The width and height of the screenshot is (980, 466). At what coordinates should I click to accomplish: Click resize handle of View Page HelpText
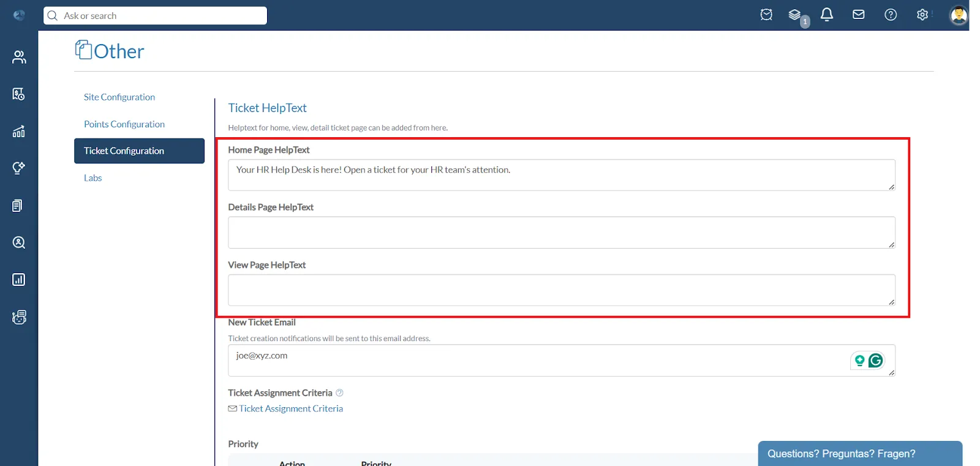(891, 302)
